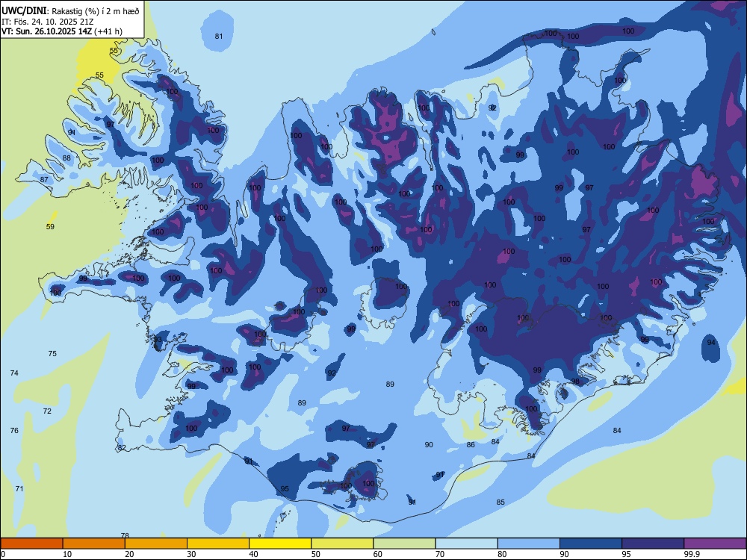Image resolution: width=747 pixels, height=560 pixels.
Task: Click the '76' humidity value on the map
Action: 14,431
